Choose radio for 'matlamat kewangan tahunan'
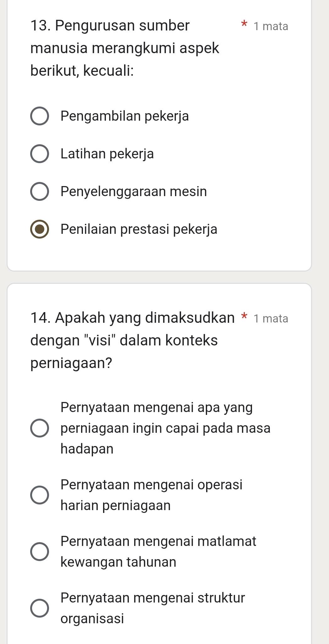The width and height of the screenshot is (329, 644). (x=40, y=551)
